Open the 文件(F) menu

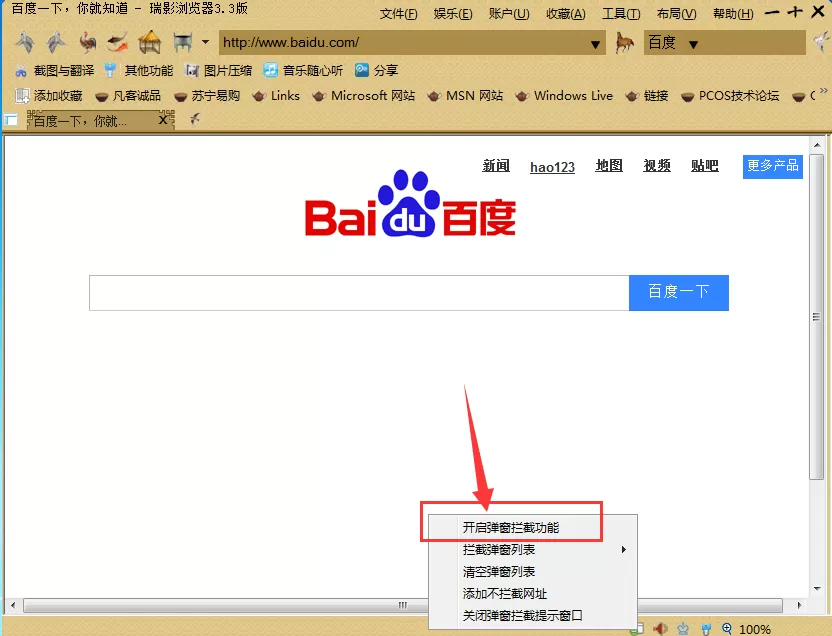[398, 14]
